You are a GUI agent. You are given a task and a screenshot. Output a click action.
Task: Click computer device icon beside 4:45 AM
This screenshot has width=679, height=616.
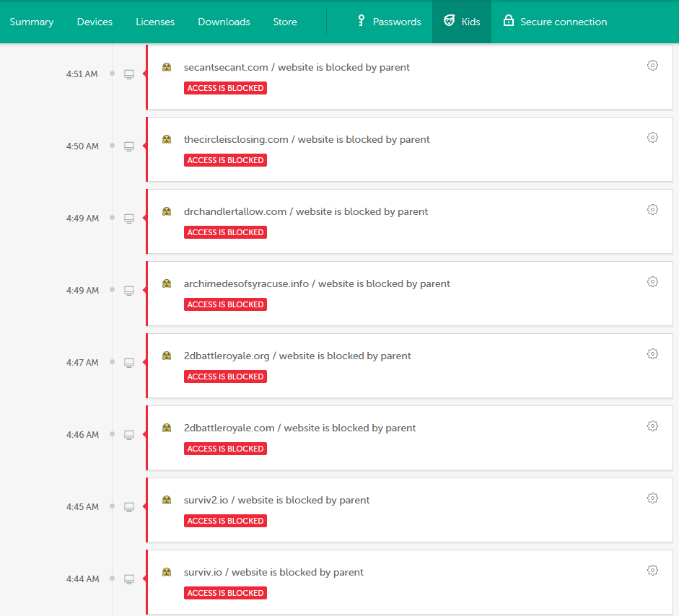tap(129, 507)
